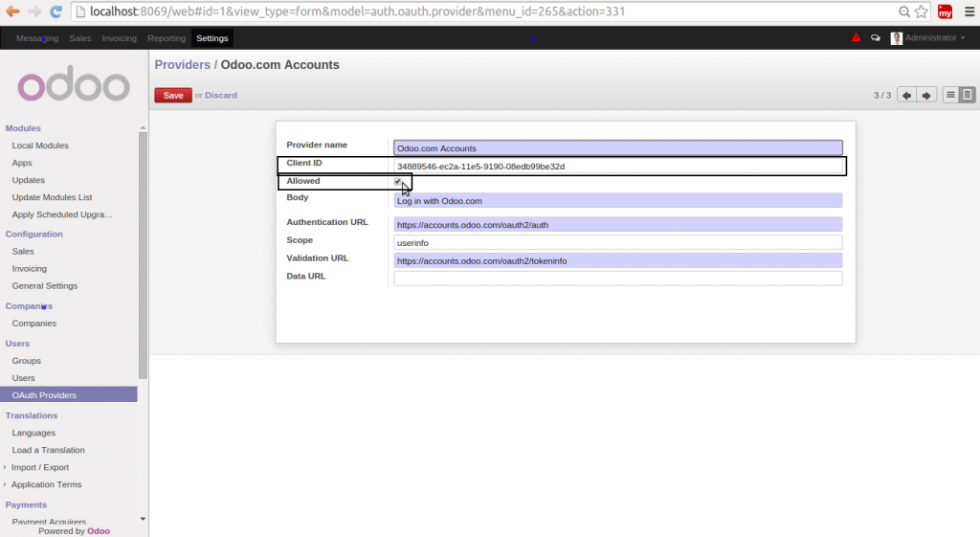
Task: Click the 3 / 3 record counter
Action: (x=881, y=95)
